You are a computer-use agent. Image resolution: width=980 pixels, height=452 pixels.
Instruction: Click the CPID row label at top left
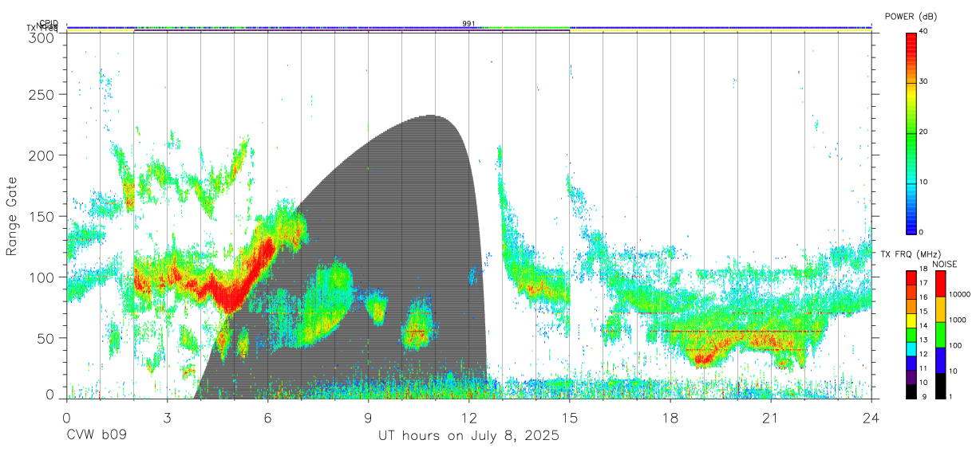[48, 23]
